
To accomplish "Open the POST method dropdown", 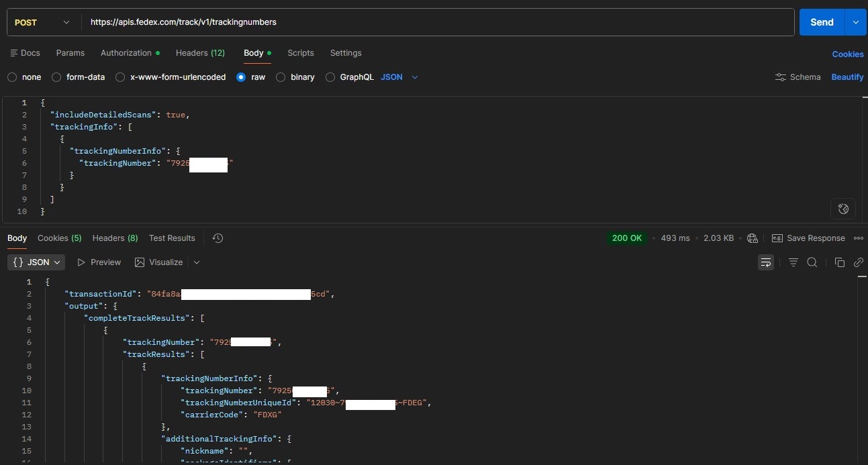I will 42,22.
